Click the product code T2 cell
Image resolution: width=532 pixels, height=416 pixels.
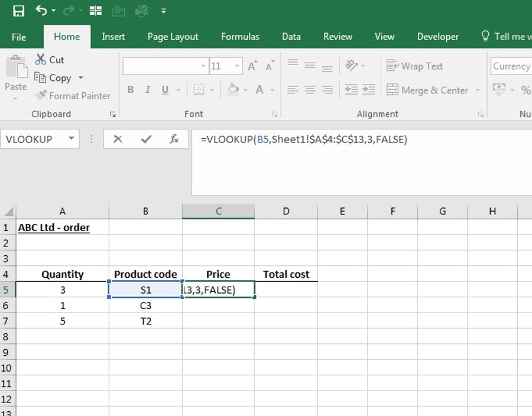(x=145, y=321)
